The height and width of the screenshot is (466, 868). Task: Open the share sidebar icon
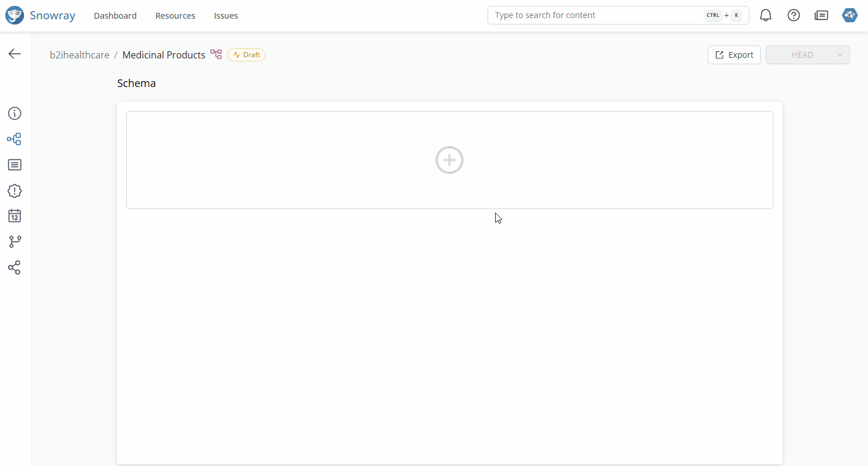15,268
